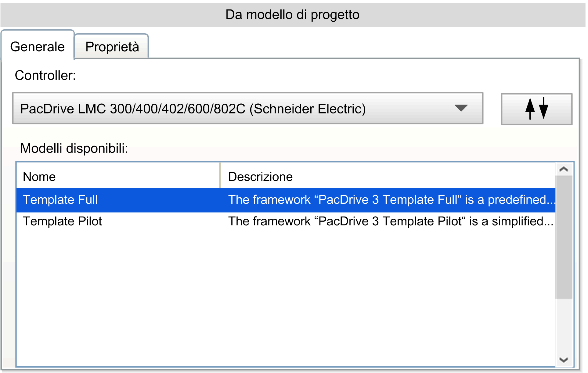Image resolution: width=588 pixels, height=373 pixels.
Task: Click the Da modello di progetto header
Action: (x=292, y=15)
